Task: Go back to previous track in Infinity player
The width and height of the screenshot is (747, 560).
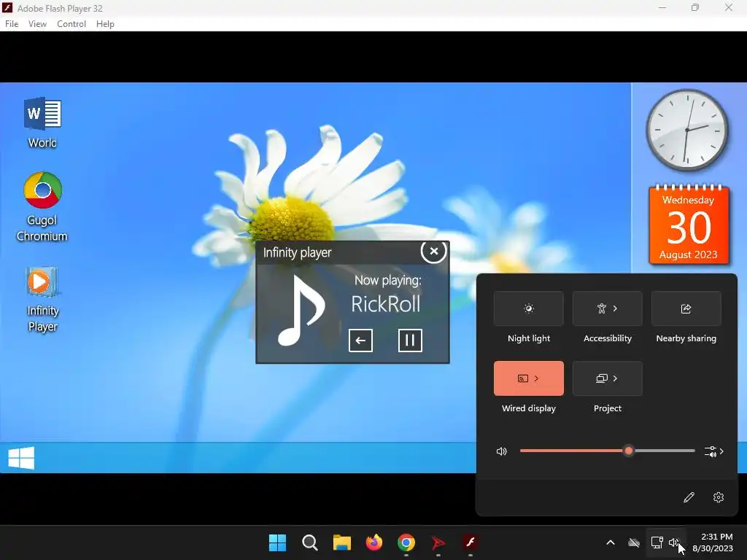Action: (x=360, y=341)
